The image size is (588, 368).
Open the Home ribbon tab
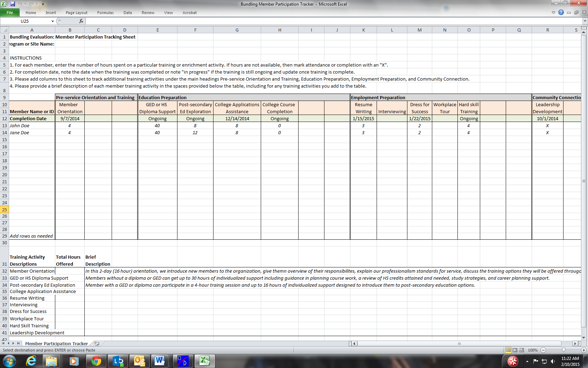click(31, 13)
